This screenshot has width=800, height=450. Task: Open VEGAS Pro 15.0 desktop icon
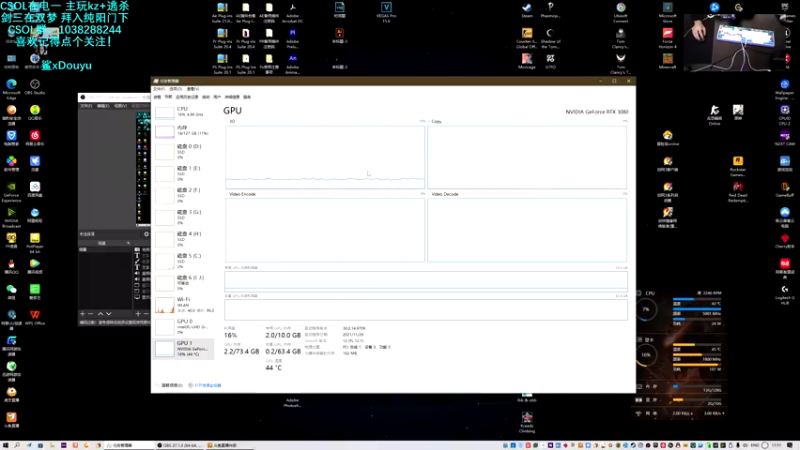pyautogui.click(x=386, y=12)
